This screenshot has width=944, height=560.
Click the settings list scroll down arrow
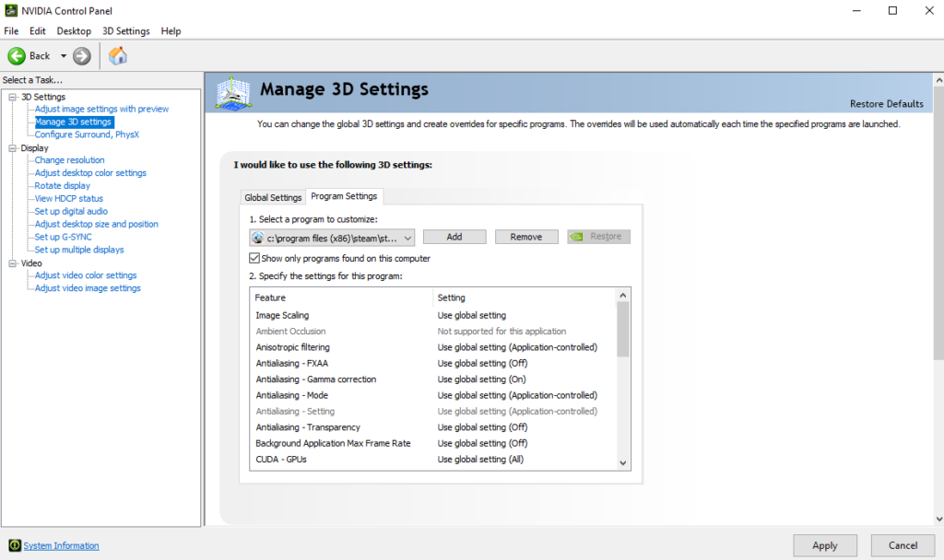tap(623, 462)
